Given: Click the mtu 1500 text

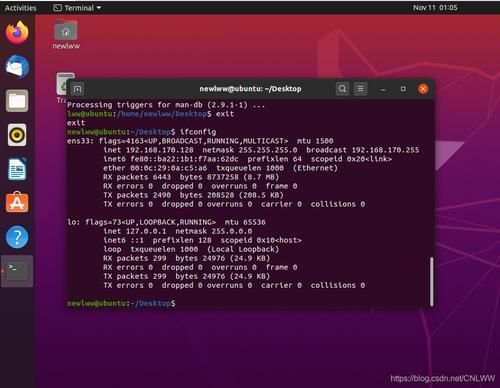Looking at the screenshot, I should point(315,141).
